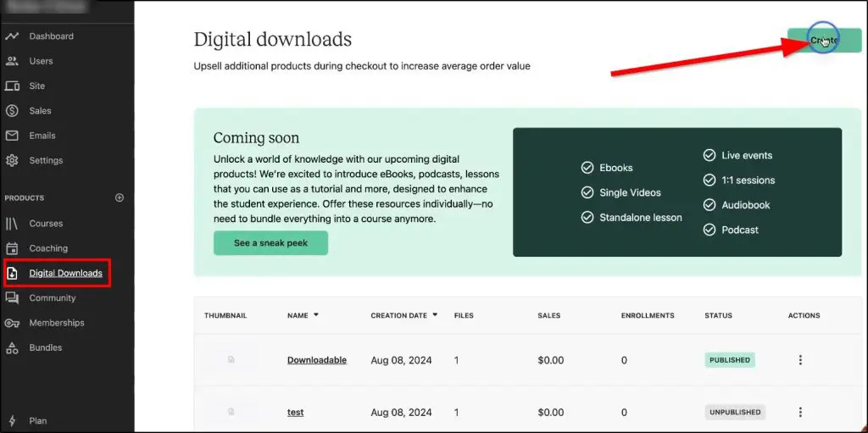
Task: Open Users section
Action: click(x=41, y=61)
